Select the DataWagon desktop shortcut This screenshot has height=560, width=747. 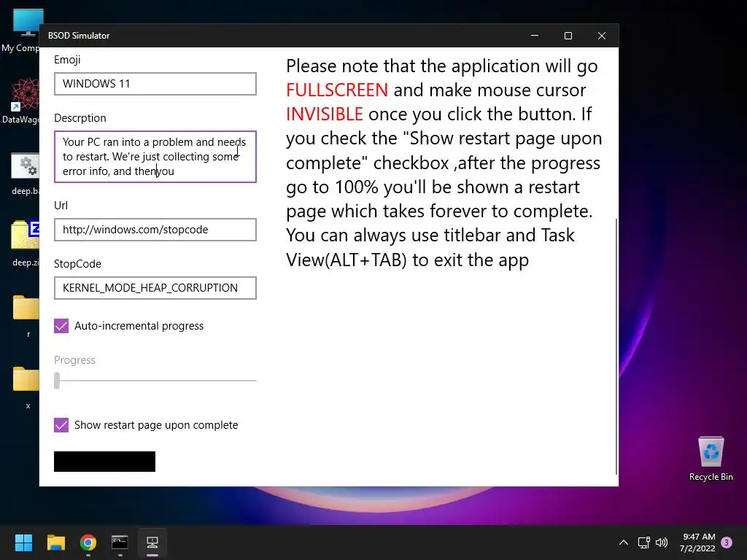(21, 101)
